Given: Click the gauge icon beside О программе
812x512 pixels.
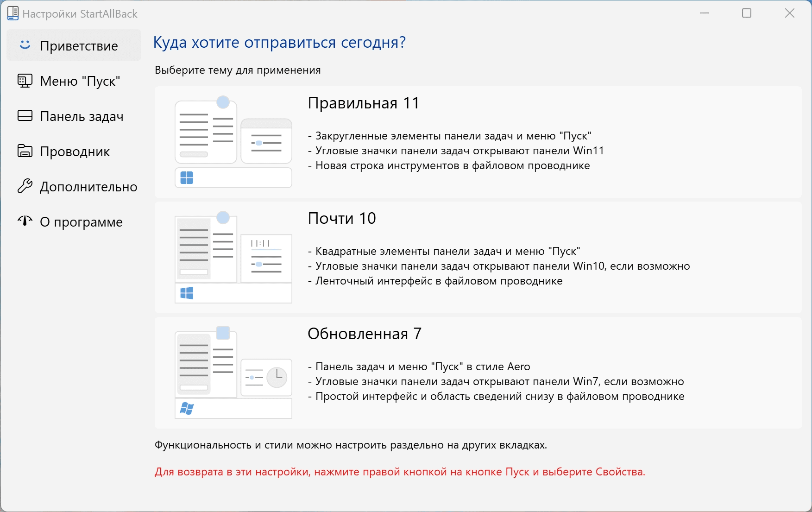Looking at the screenshot, I should 25,221.
